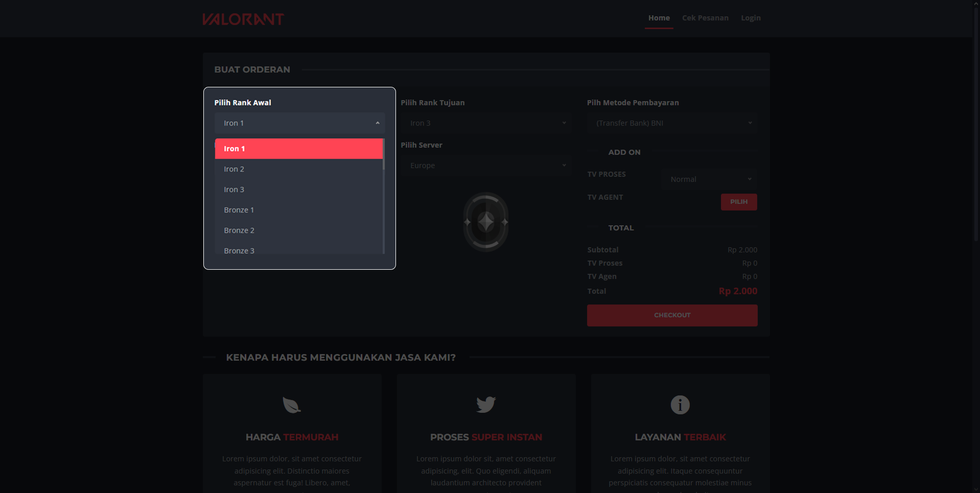Open the TV Proses dropdown set to Normal
Image resolution: width=980 pixels, height=493 pixels.
coord(709,179)
